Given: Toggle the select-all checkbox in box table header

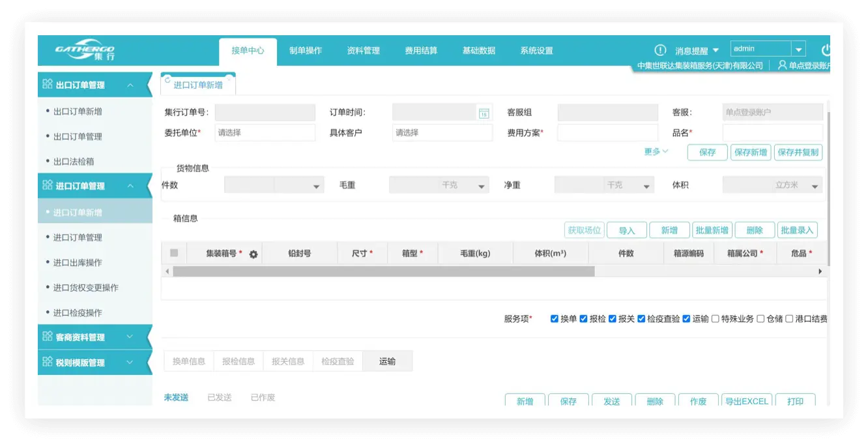Looking at the screenshot, I should pyautogui.click(x=174, y=253).
